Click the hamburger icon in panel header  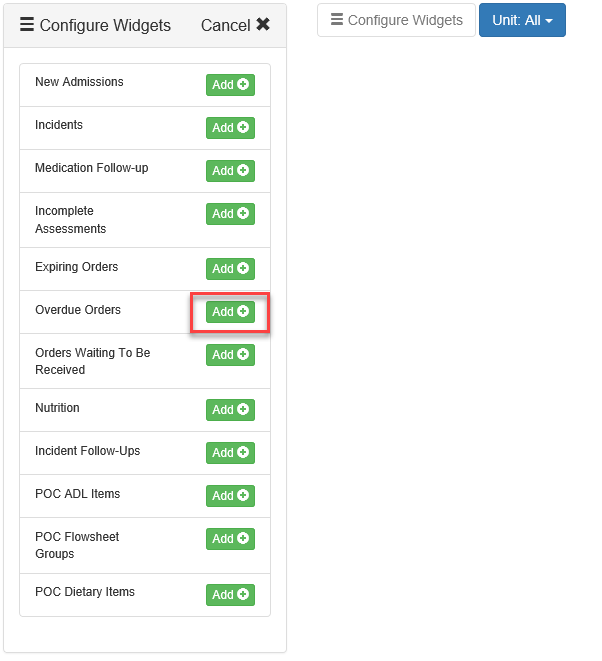(27, 25)
